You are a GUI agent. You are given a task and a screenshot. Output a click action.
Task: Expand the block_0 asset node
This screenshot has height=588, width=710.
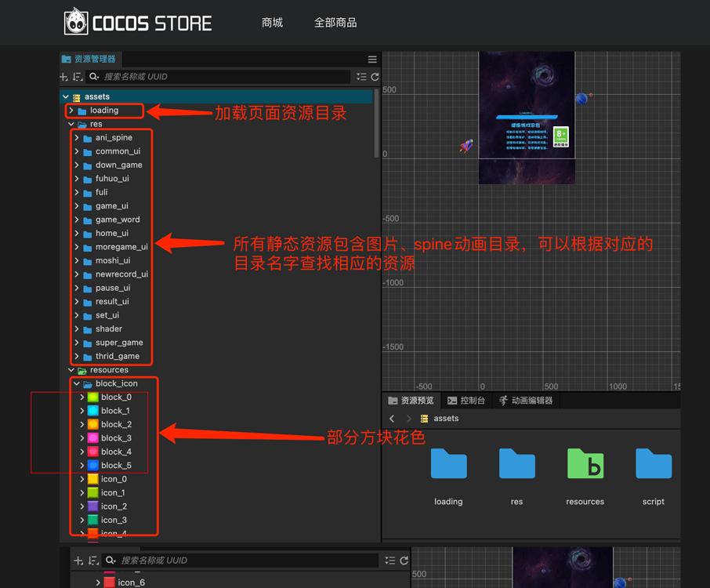click(x=83, y=397)
